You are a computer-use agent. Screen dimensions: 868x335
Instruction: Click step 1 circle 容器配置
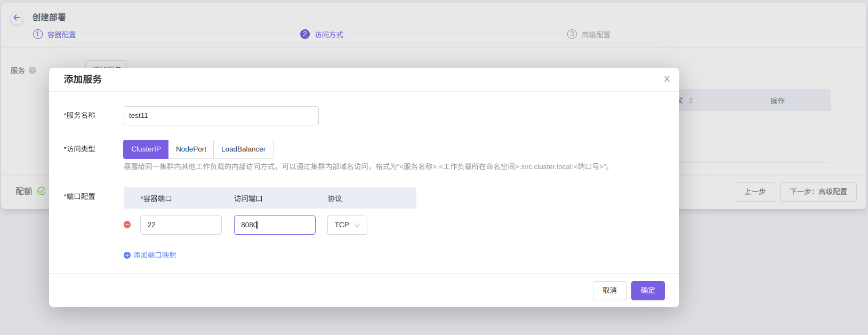pos(38,34)
